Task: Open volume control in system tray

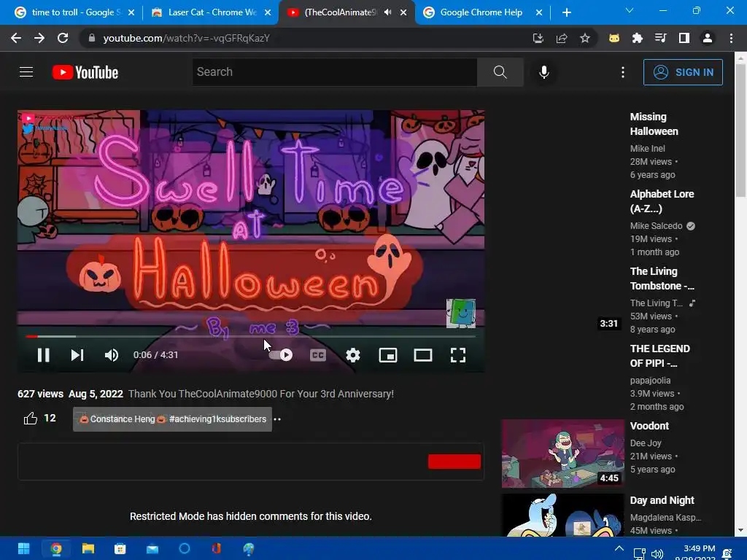Action: pyautogui.click(x=657, y=553)
